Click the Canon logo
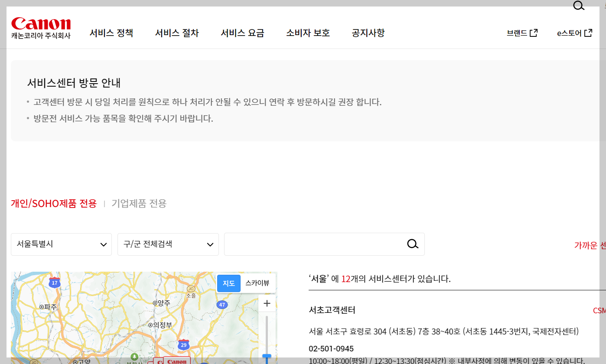 pyautogui.click(x=41, y=24)
